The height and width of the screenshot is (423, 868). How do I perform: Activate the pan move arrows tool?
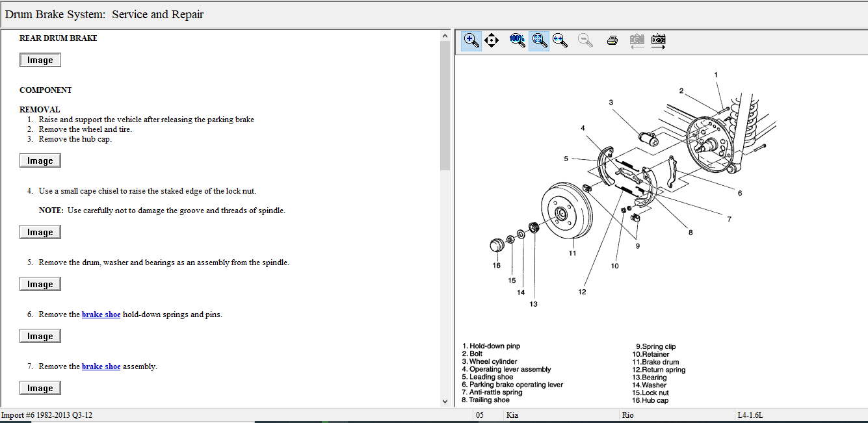[492, 40]
